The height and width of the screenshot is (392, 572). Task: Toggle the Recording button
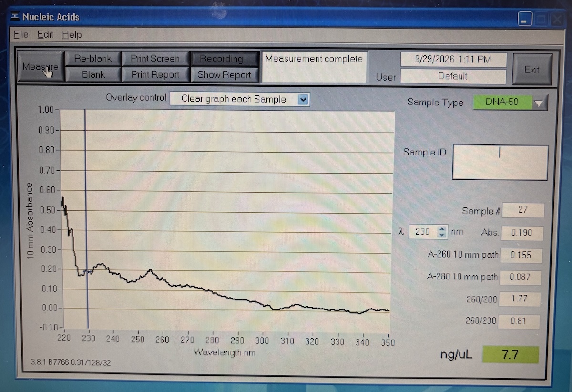(225, 59)
